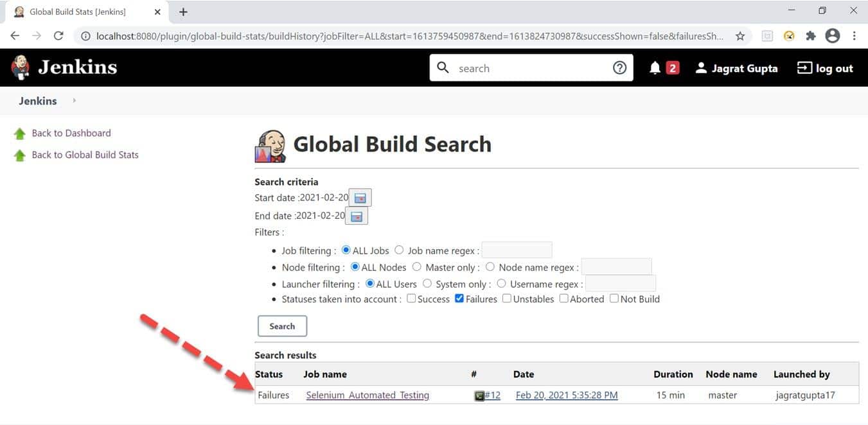Reload the page
Viewport: 868px width, 425px height.
click(x=58, y=36)
